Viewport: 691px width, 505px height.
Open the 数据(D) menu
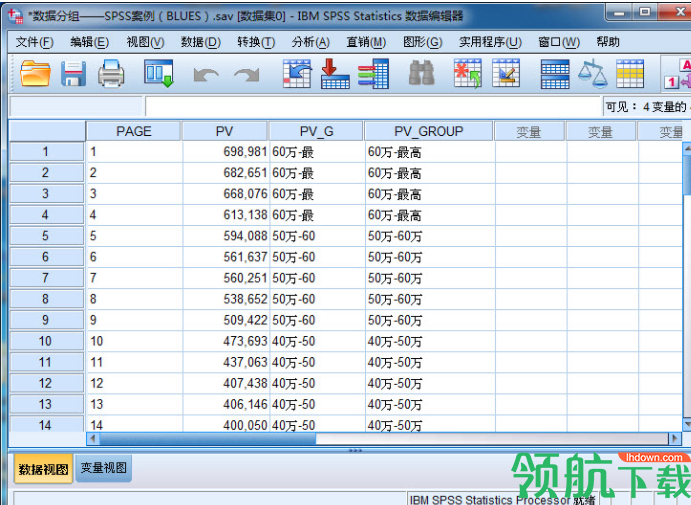(201, 42)
